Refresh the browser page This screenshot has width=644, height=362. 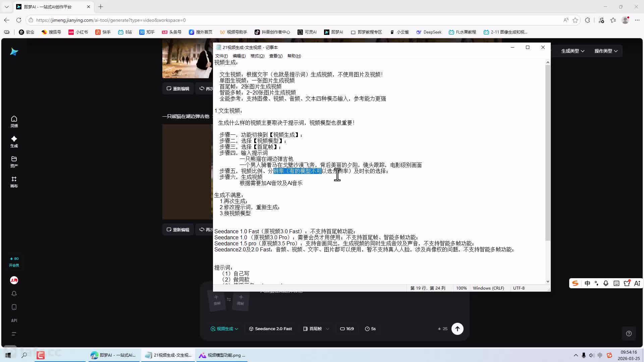[19, 20]
